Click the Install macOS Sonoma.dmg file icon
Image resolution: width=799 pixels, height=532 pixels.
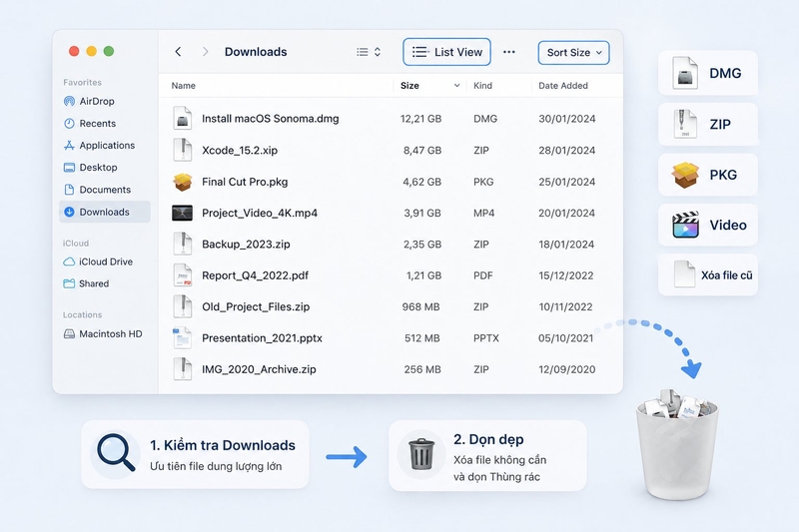point(183,119)
